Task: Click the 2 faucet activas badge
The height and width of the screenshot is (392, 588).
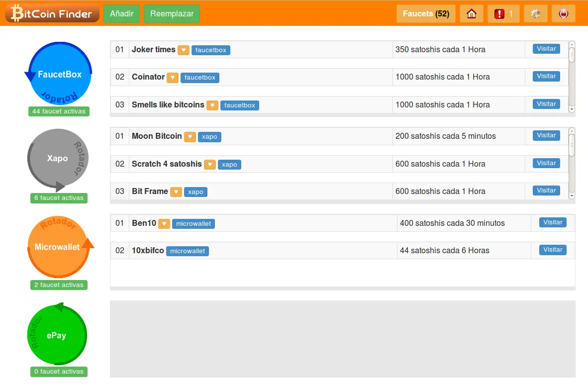Action: click(x=59, y=285)
